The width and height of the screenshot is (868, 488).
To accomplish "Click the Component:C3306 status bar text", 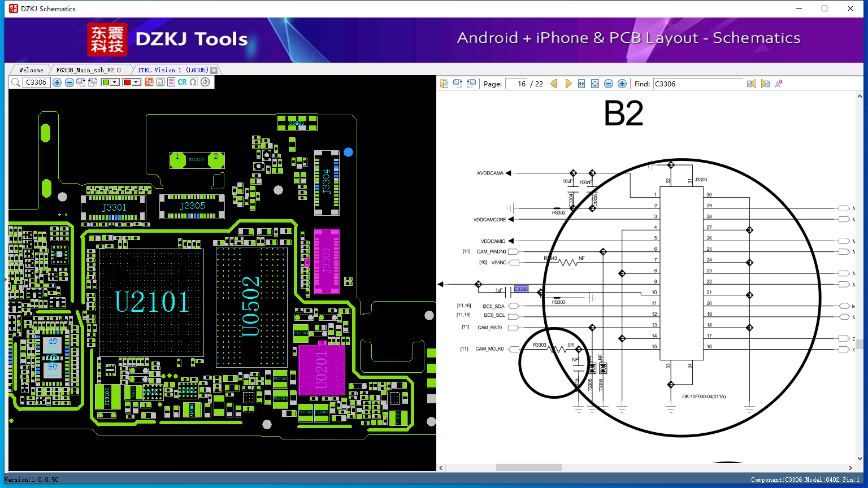I will [776, 480].
